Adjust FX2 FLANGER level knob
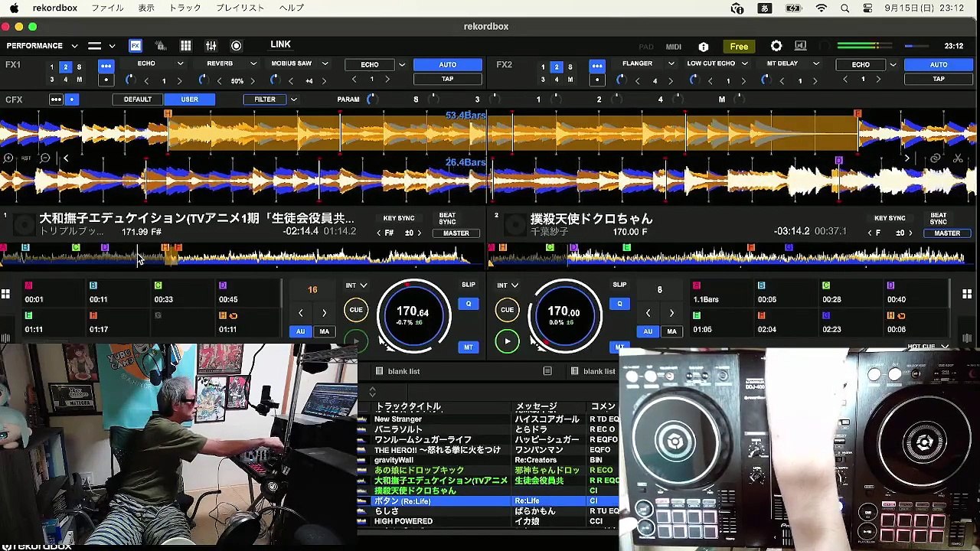The height and width of the screenshot is (551, 980). 620,80
